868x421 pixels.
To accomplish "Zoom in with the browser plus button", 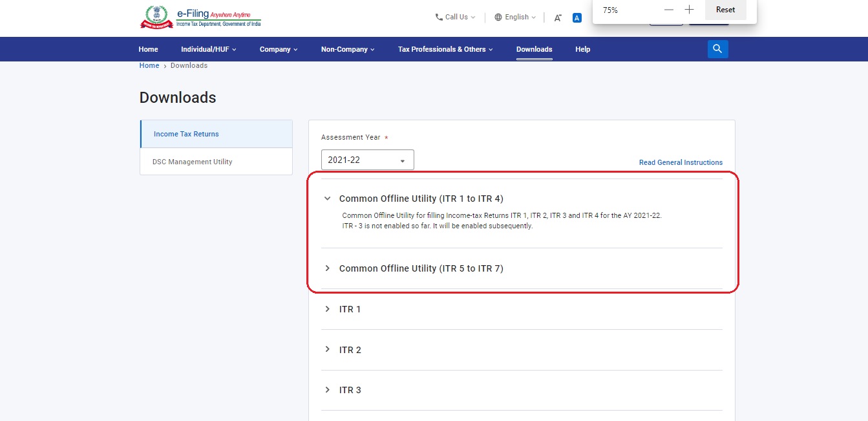I will (x=689, y=10).
